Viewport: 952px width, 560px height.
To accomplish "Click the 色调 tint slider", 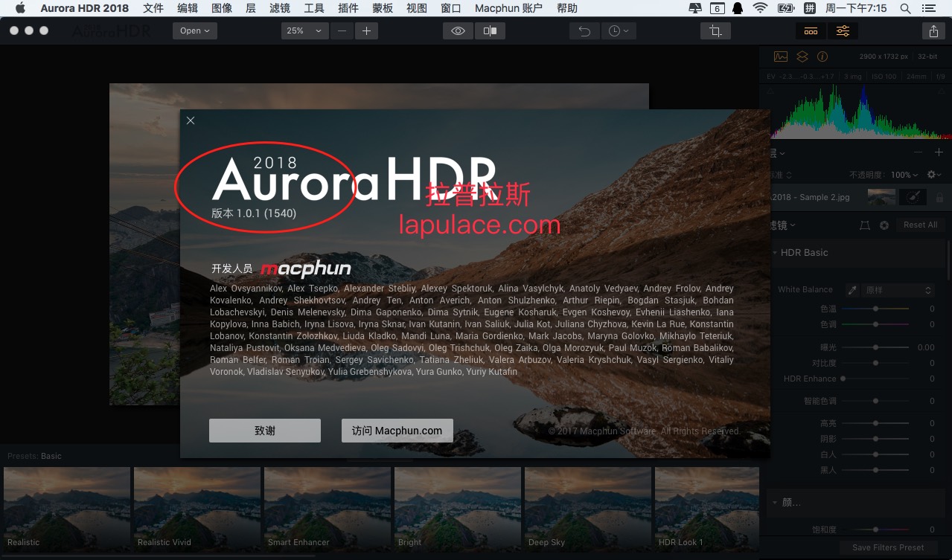I will 876,324.
